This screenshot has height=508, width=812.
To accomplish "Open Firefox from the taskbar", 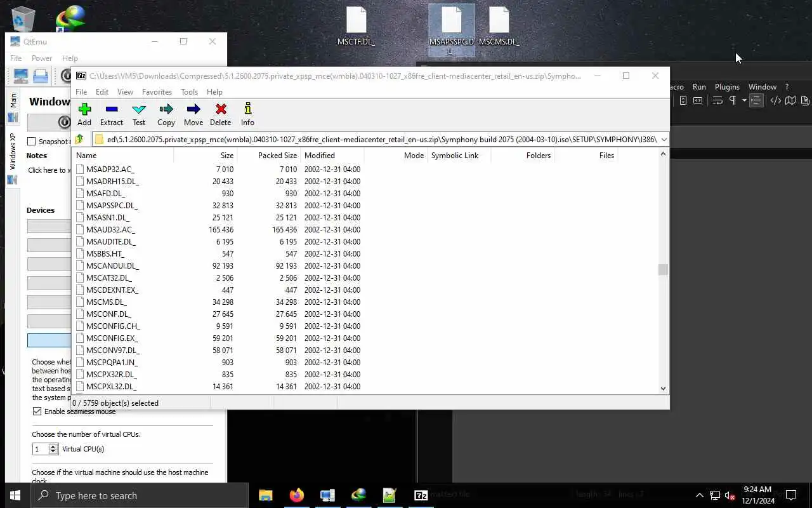I will (x=296, y=495).
